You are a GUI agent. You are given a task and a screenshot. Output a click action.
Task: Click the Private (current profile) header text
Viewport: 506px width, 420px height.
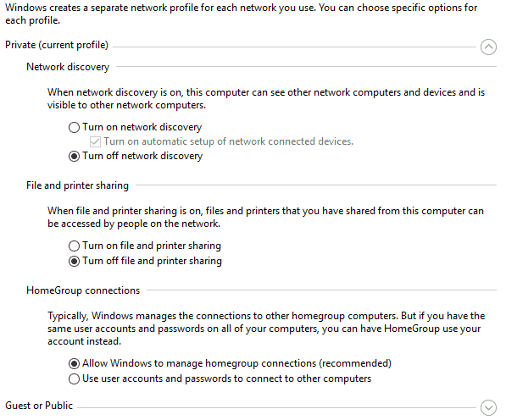pos(57,45)
